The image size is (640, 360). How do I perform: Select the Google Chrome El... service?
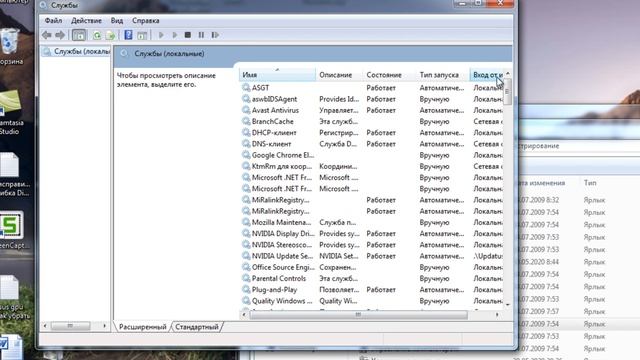click(x=283, y=155)
